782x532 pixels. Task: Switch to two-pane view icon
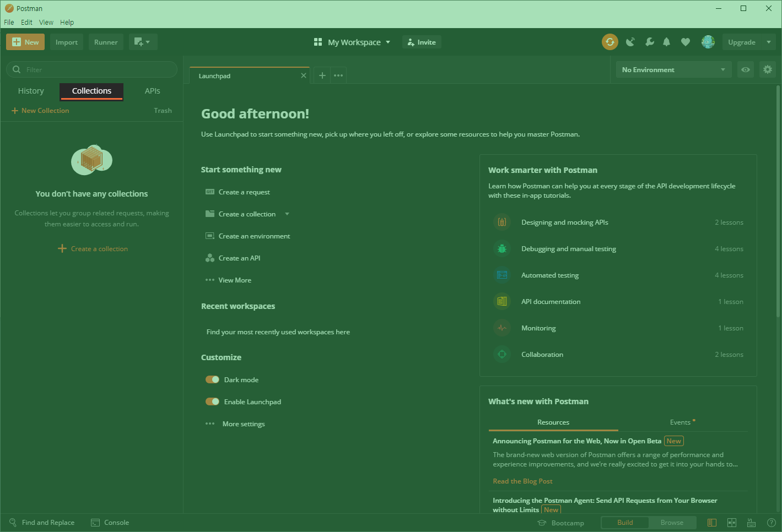pyautogui.click(x=732, y=523)
